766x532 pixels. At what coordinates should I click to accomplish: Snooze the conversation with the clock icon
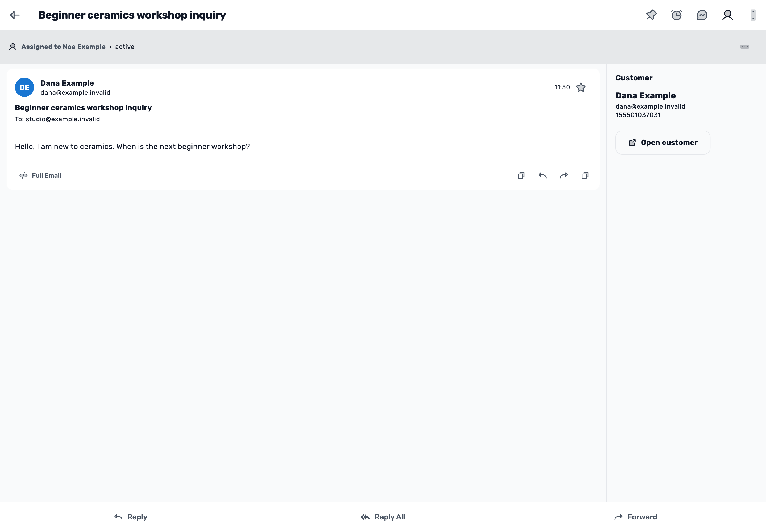(x=677, y=15)
